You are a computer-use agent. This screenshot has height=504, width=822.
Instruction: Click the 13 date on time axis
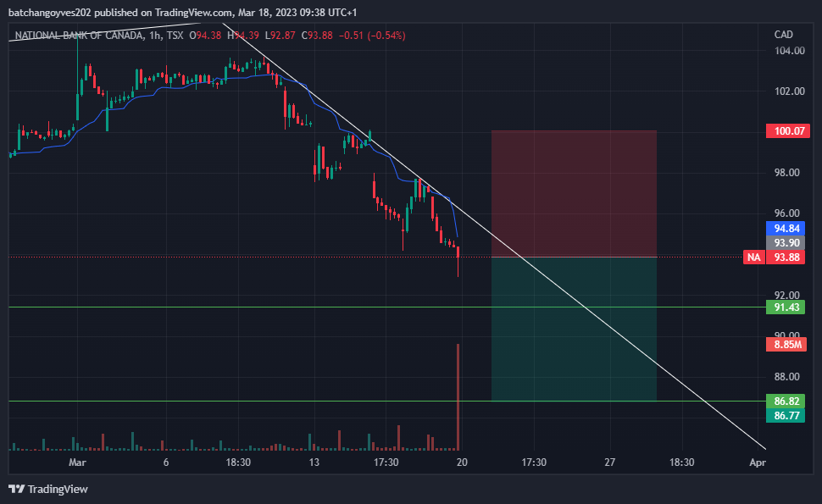[x=314, y=462]
